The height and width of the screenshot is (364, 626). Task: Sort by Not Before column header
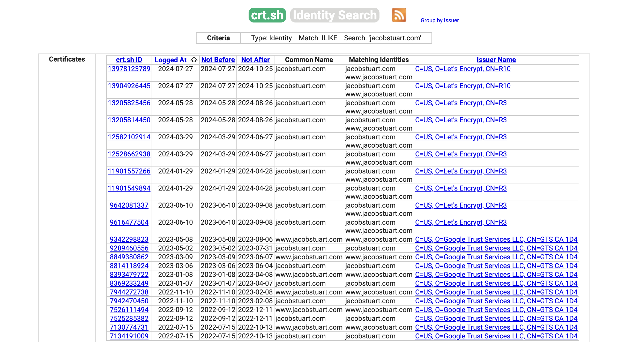218,60
